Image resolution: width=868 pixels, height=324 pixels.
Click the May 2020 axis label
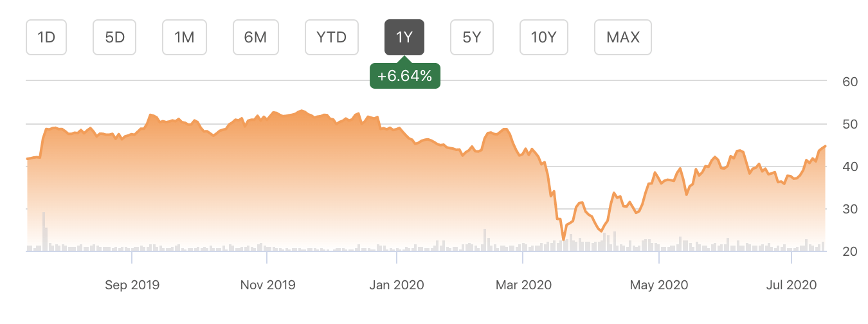[660, 285]
